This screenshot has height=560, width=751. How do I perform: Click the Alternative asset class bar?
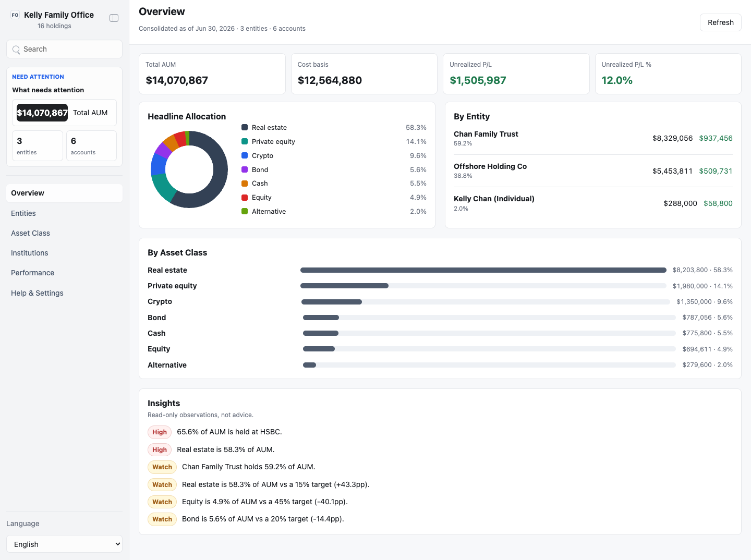click(x=489, y=365)
